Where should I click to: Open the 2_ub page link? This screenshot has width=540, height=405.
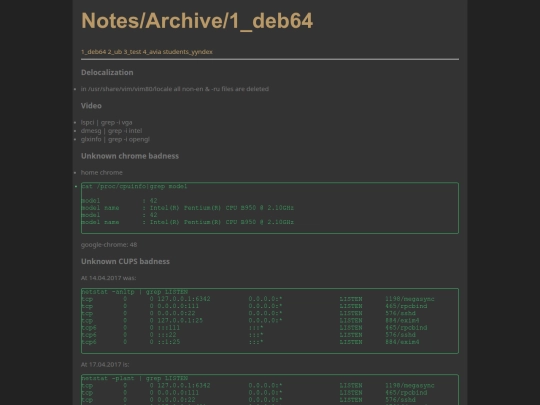(115, 52)
